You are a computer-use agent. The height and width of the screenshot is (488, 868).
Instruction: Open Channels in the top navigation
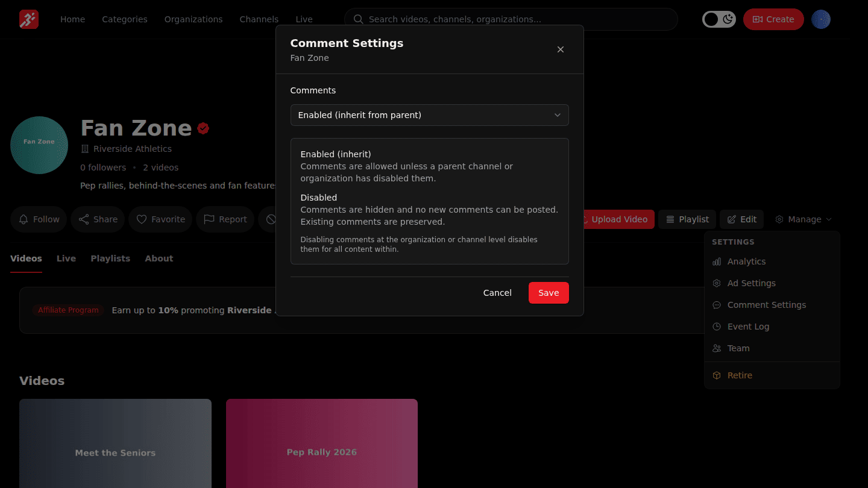click(259, 19)
